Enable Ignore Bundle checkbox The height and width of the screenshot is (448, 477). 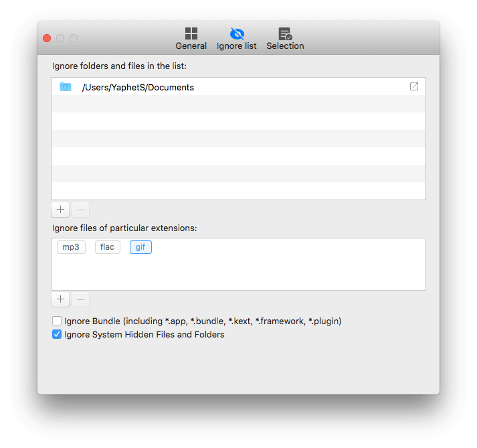[x=57, y=321]
